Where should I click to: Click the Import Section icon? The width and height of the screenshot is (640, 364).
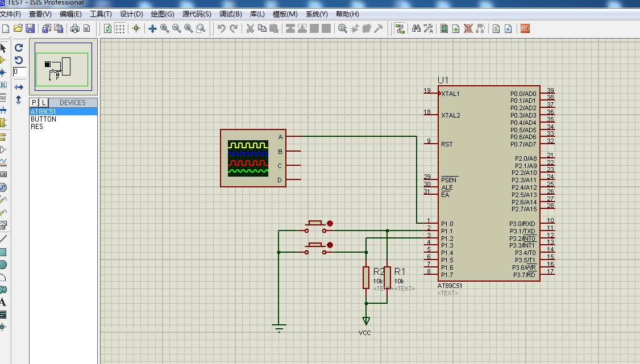click(x=47, y=28)
